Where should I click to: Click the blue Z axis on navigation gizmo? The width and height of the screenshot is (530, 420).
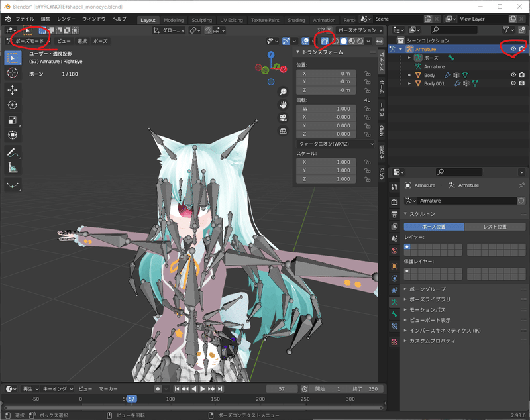pos(271,54)
